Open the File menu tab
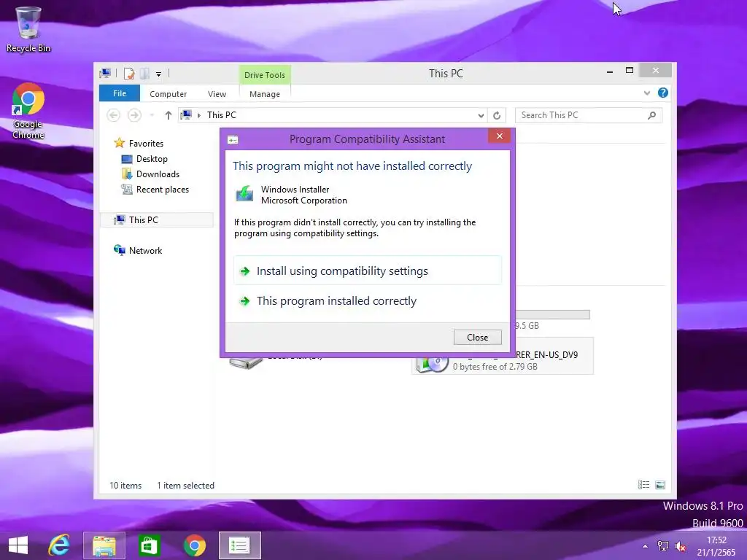 click(x=120, y=93)
